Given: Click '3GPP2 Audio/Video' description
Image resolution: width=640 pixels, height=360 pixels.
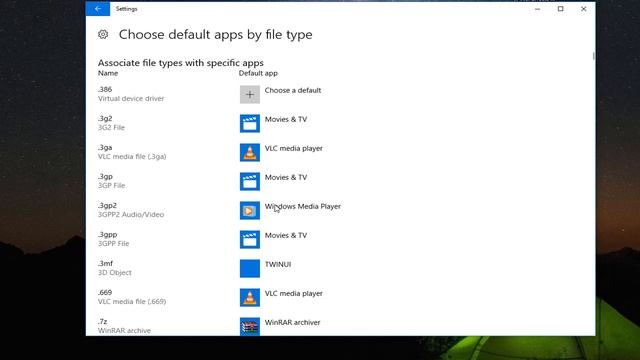Looking at the screenshot, I should coord(131,214).
